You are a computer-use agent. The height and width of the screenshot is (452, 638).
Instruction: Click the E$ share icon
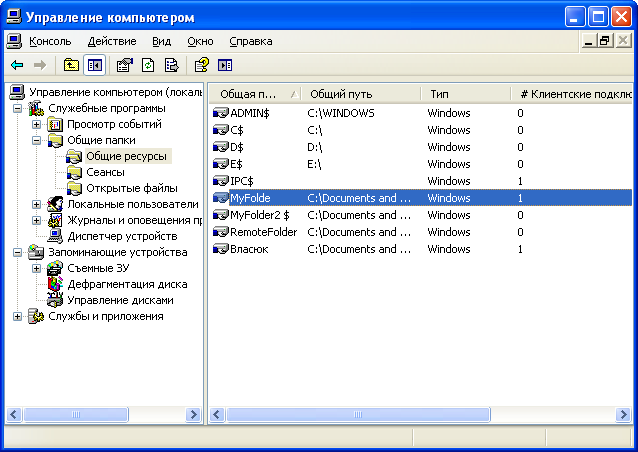pos(221,164)
